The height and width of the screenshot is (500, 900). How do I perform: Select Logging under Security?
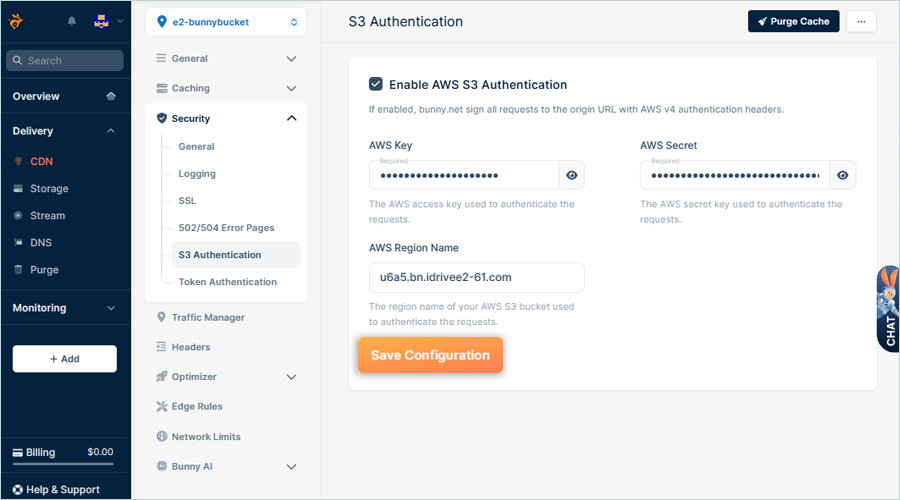click(x=197, y=173)
